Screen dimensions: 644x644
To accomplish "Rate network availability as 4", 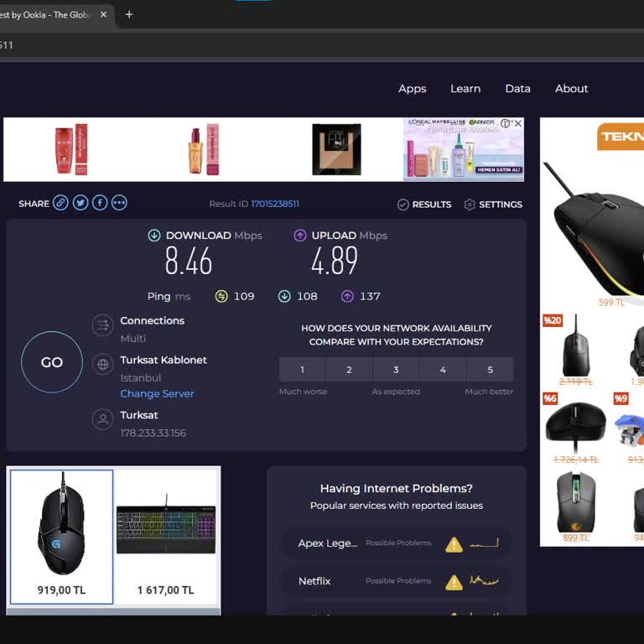I will (x=443, y=370).
